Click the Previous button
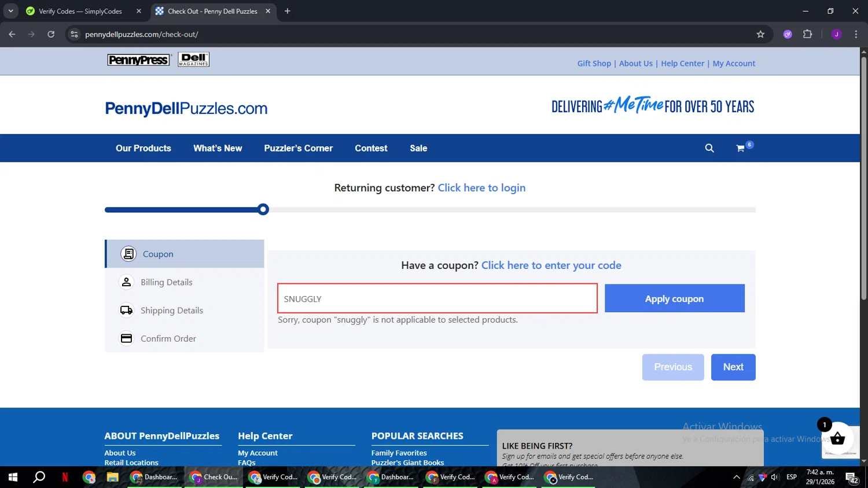The width and height of the screenshot is (868, 488). (x=673, y=367)
